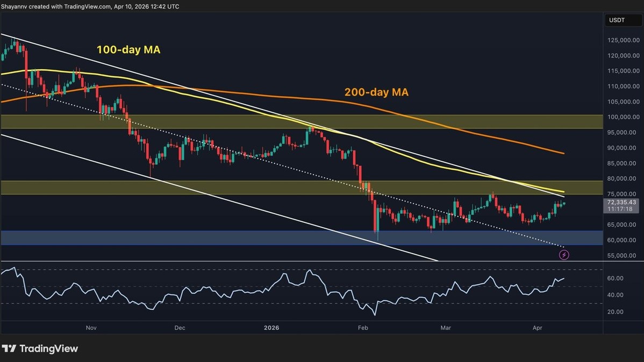Click the Dec label on the time axis
Screen dimensions: 644x362
pos(180,327)
